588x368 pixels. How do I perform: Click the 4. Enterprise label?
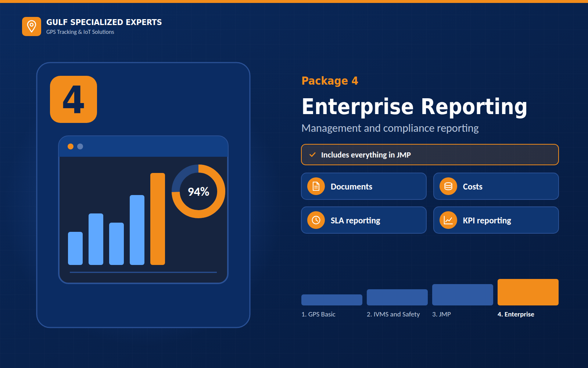coord(516,314)
